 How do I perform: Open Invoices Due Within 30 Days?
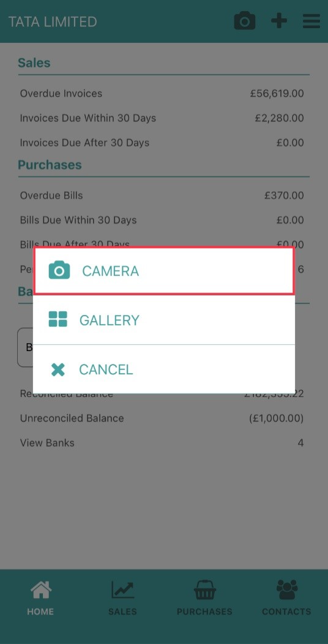click(x=162, y=118)
